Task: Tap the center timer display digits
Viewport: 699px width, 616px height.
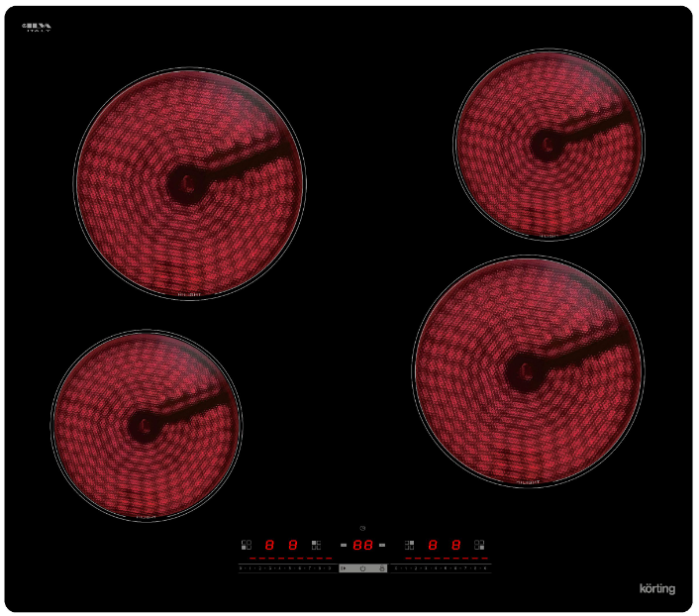Action: coord(362,545)
